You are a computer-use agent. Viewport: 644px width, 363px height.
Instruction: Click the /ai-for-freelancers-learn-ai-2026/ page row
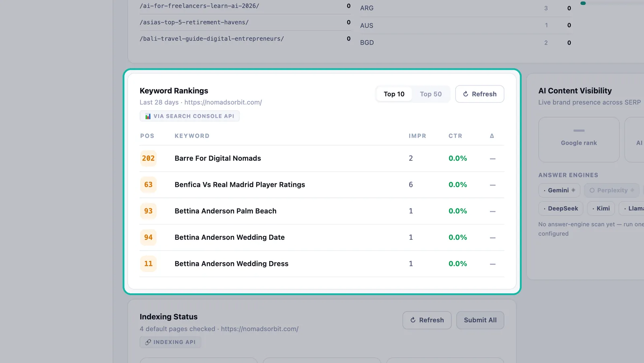click(x=245, y=6)
